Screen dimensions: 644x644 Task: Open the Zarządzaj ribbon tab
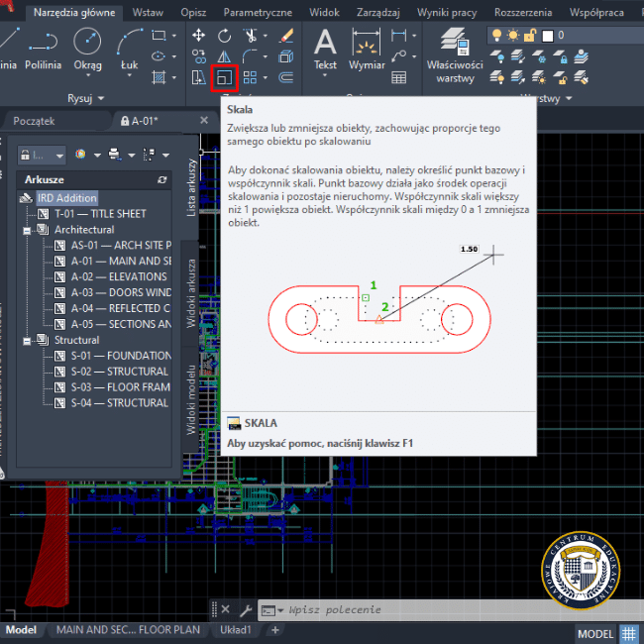click(377, 13)
